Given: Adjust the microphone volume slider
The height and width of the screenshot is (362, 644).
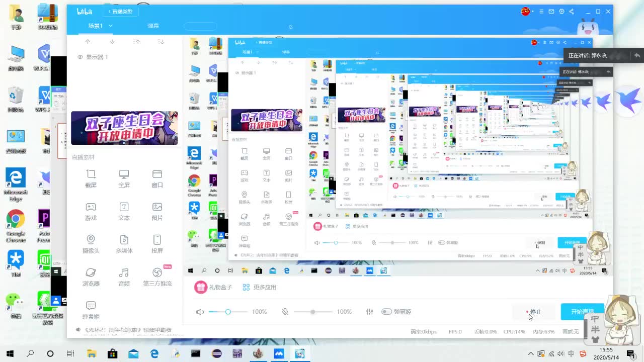Looking at the screenshot, I should tap(312, 312).
